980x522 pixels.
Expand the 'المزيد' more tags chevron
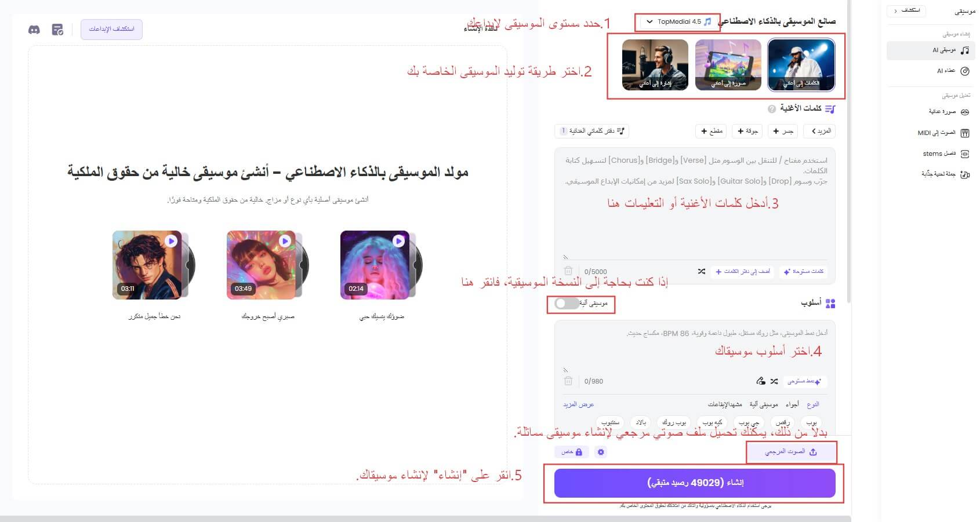coord(820,131)
